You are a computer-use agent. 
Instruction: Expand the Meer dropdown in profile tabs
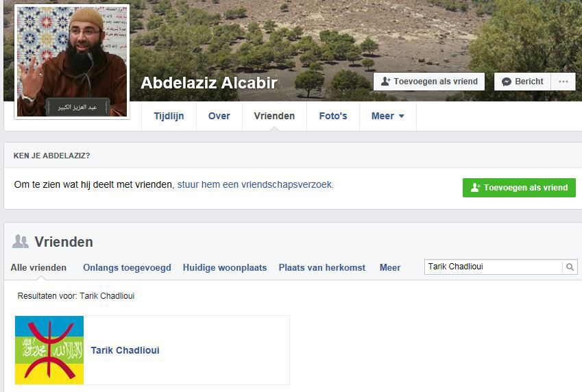pos(388,117)
